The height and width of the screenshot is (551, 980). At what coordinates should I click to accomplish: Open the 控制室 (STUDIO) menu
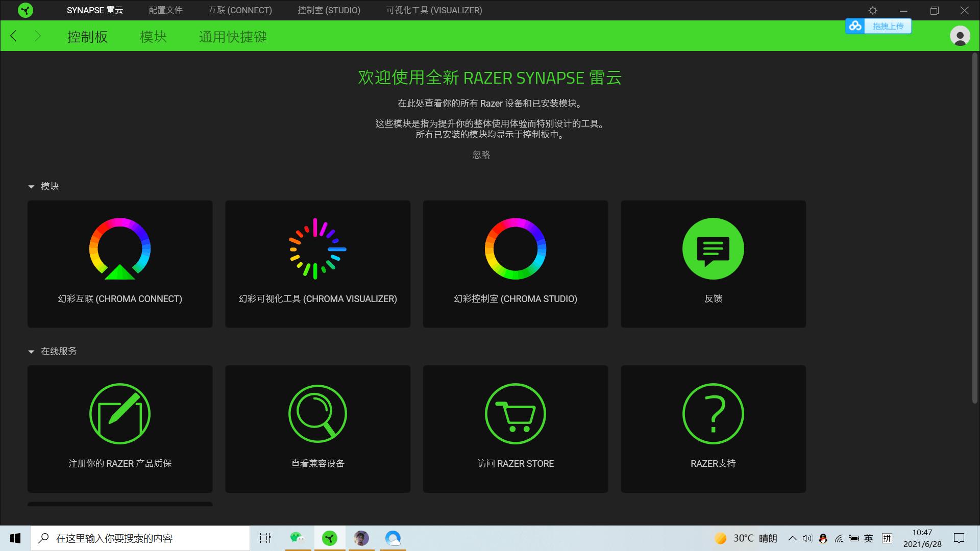(329, 10)
